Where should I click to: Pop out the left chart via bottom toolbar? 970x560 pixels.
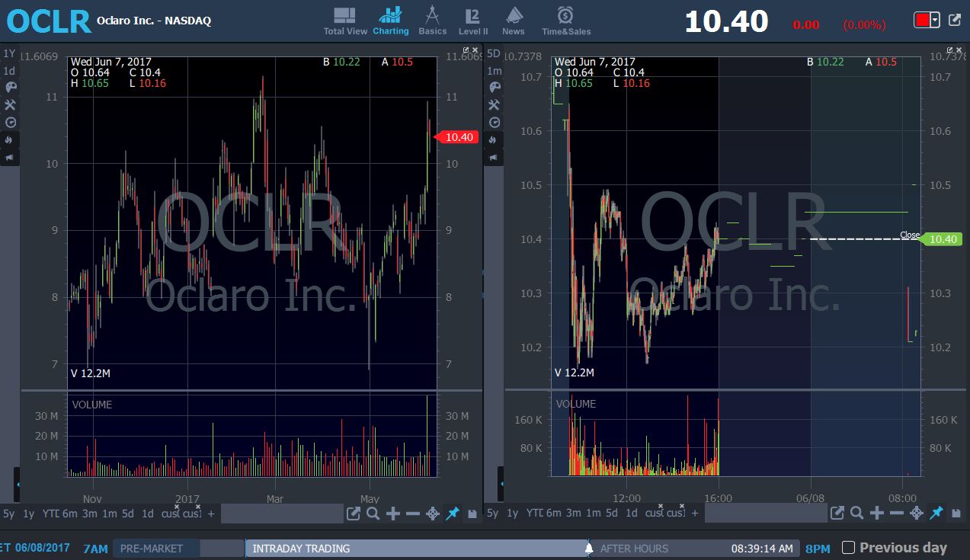(x=354, y=514)
